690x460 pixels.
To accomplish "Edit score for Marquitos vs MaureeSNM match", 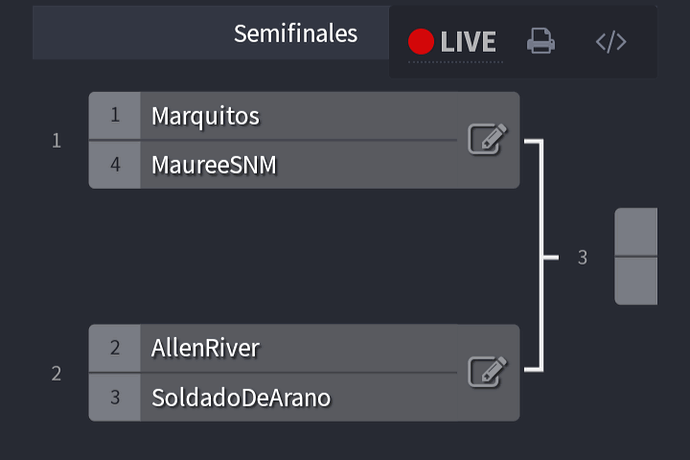I will (487, 140).
